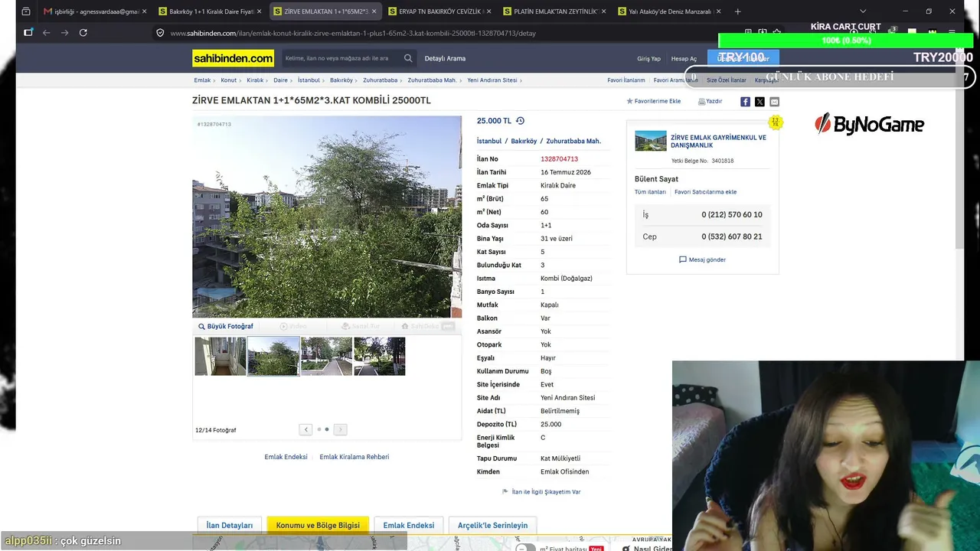This screenshot has height=551, width=980.
Task: Go back using the browser back arrow
Action: [47, 33]
